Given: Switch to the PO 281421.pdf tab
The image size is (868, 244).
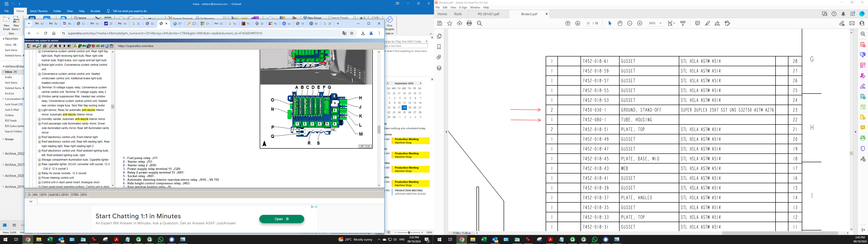Looking at the screenshot, I should coord(488,14).
